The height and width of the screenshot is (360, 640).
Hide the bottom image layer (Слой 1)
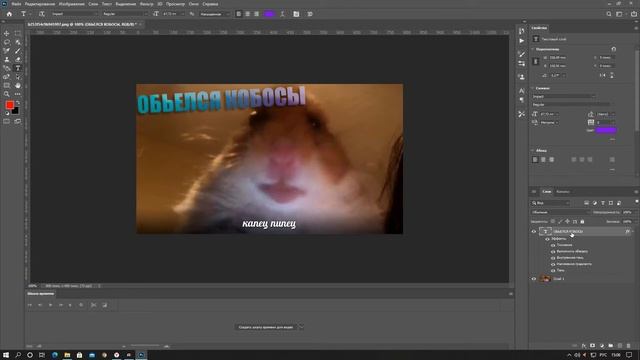[x=533, y=279]
